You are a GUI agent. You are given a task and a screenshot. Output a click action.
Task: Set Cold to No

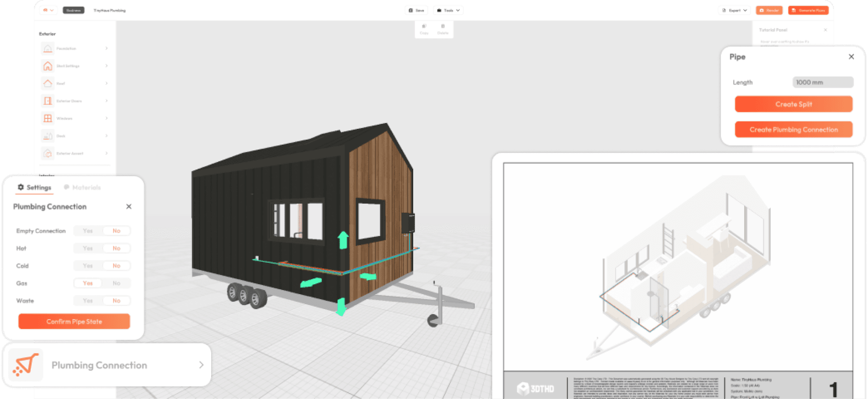(116, 266)
